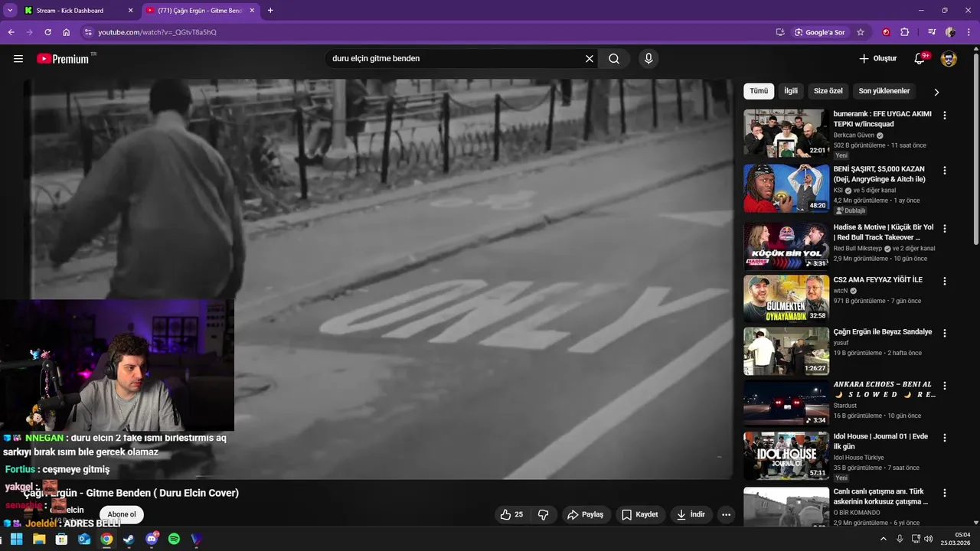This screenshot has width=980, height=551.
Task: Like the video with thumbs-up button
Action: coord(512,515)
